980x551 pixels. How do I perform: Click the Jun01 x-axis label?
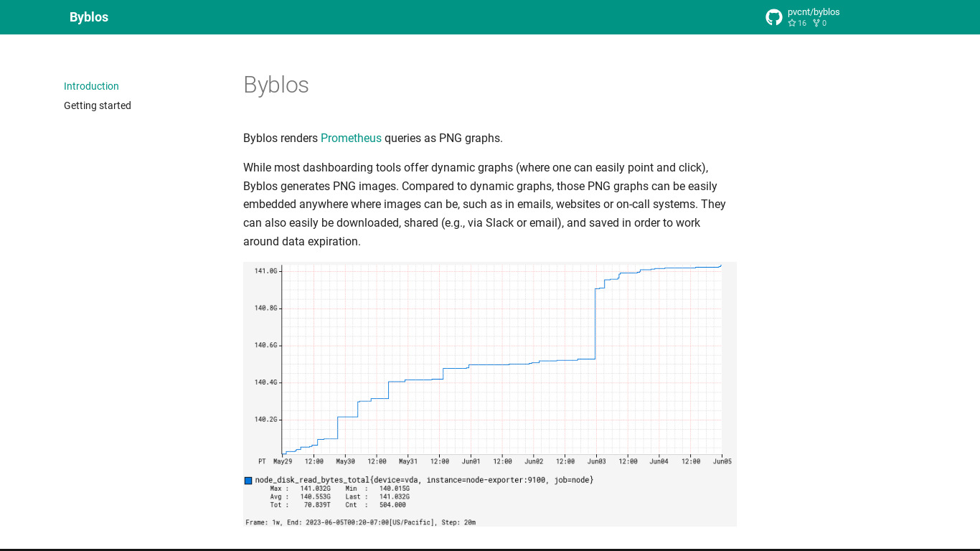pos(471,461)
